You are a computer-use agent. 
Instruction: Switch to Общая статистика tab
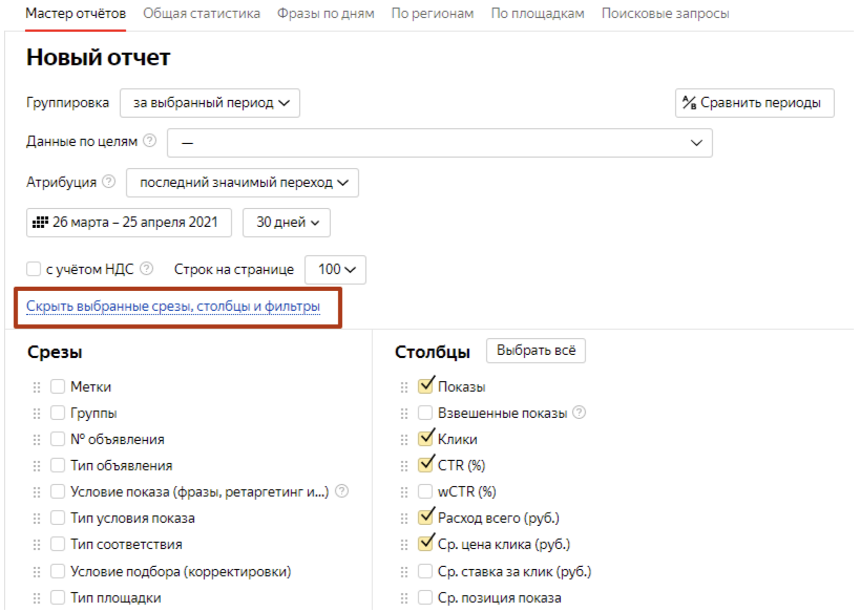tap(202, 14)
